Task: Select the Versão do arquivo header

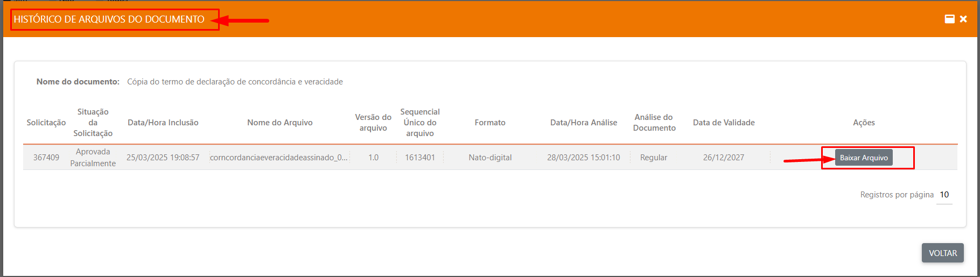Action: (373, 123)
